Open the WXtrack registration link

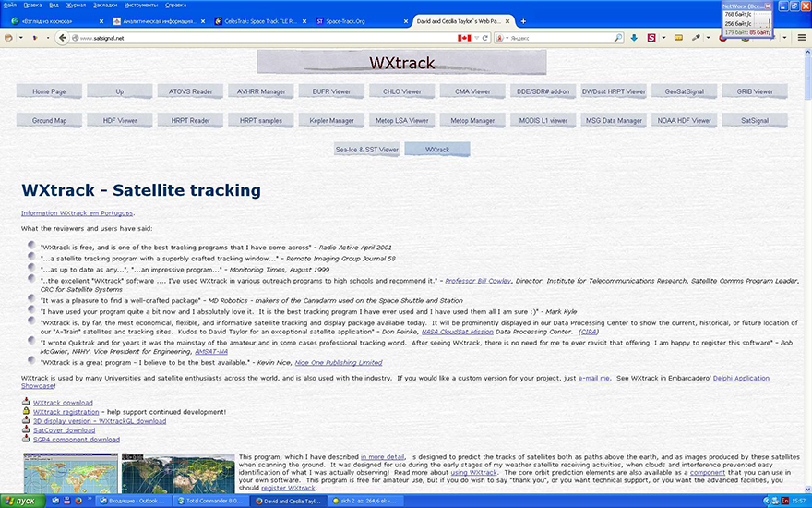click(66, 412)
